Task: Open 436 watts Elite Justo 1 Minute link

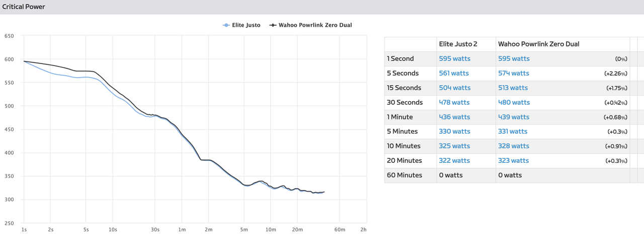Action: [x=455, y=117]
